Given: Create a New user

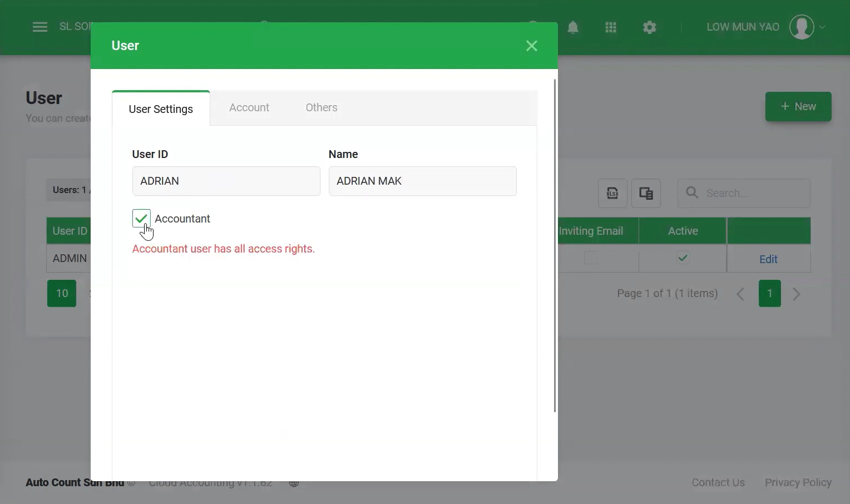Looking at the screenshot, I should point(798,106).
